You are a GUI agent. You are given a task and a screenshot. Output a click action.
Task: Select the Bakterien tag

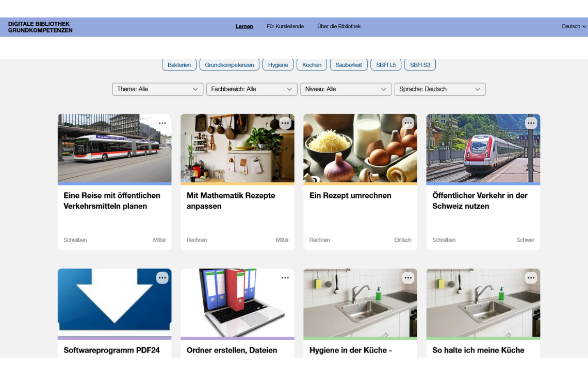[x=179, y=65]
